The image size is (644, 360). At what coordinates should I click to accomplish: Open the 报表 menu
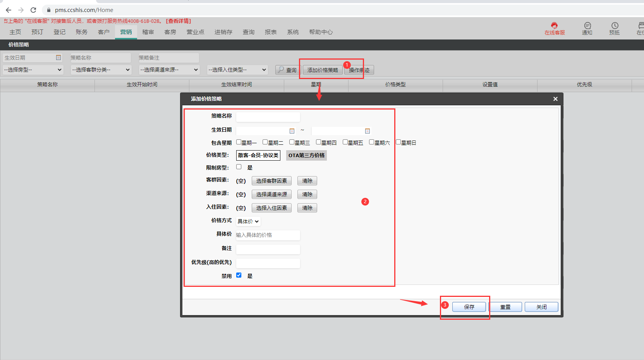click(271, 32)
